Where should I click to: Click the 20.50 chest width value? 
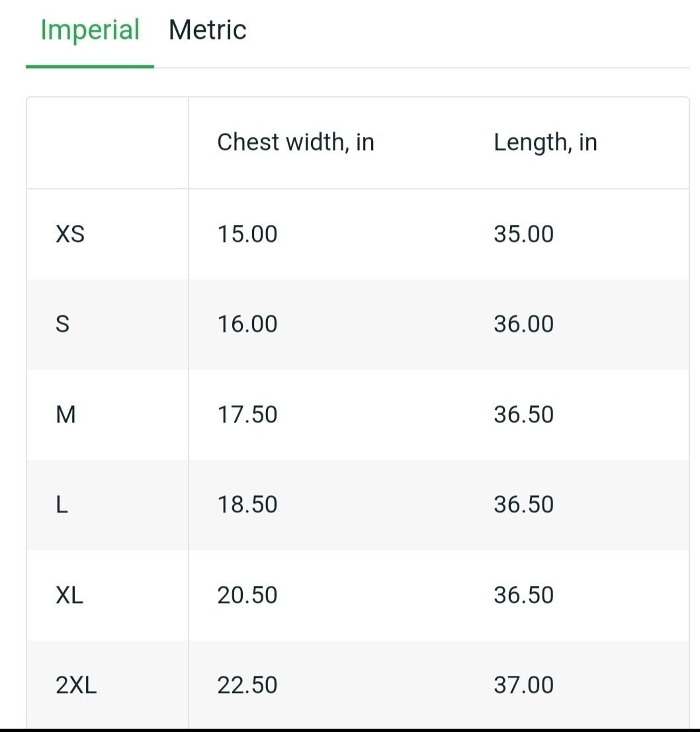247,594
